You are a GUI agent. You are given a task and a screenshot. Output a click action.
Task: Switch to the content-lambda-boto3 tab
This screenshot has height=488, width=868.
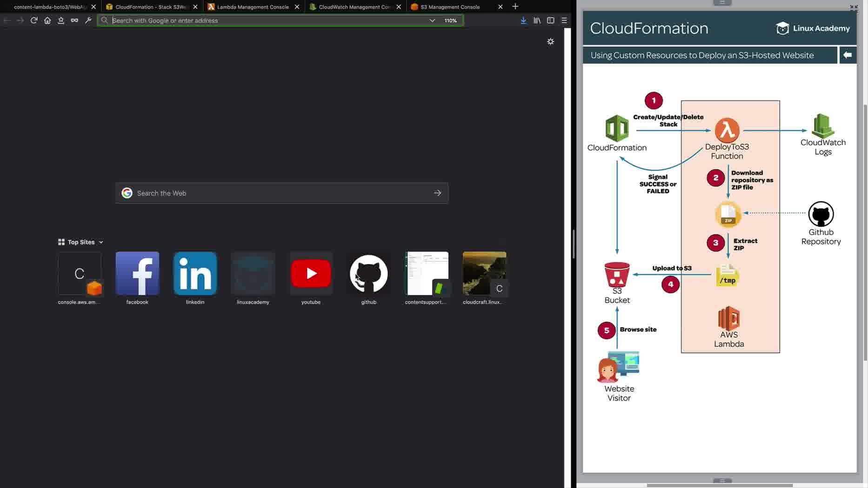click(x=51, y=7)
